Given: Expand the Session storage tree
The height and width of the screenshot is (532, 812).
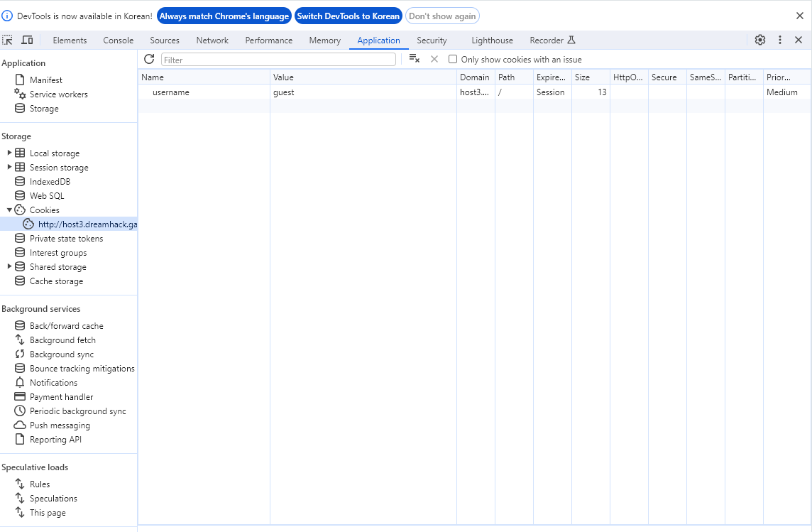Looking at the screenshot, I should [9, 167].
